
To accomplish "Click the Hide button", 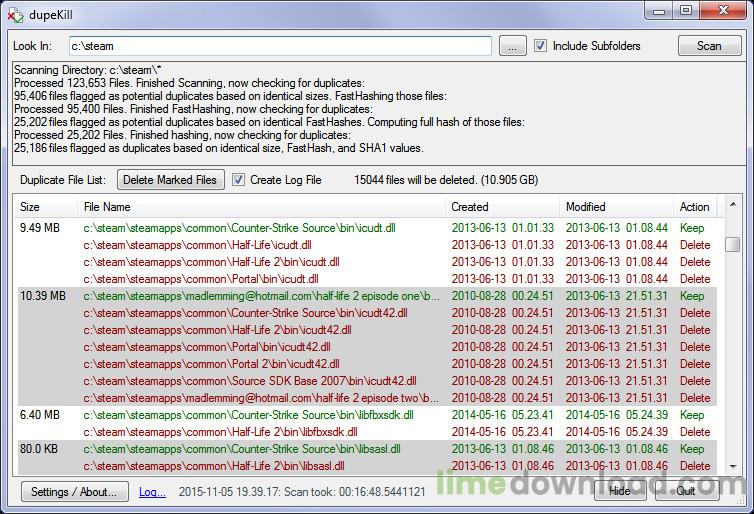I will tap(620, 490).
